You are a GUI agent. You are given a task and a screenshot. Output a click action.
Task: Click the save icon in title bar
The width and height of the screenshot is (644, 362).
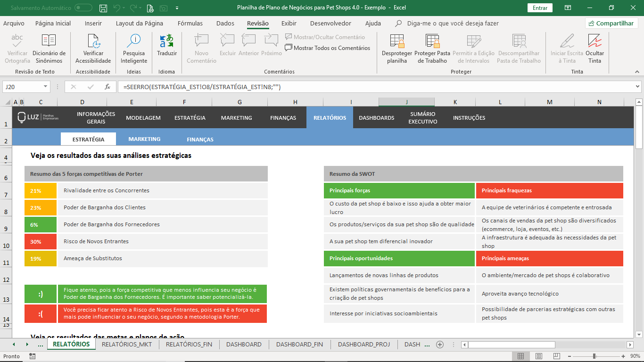(103, 8)
